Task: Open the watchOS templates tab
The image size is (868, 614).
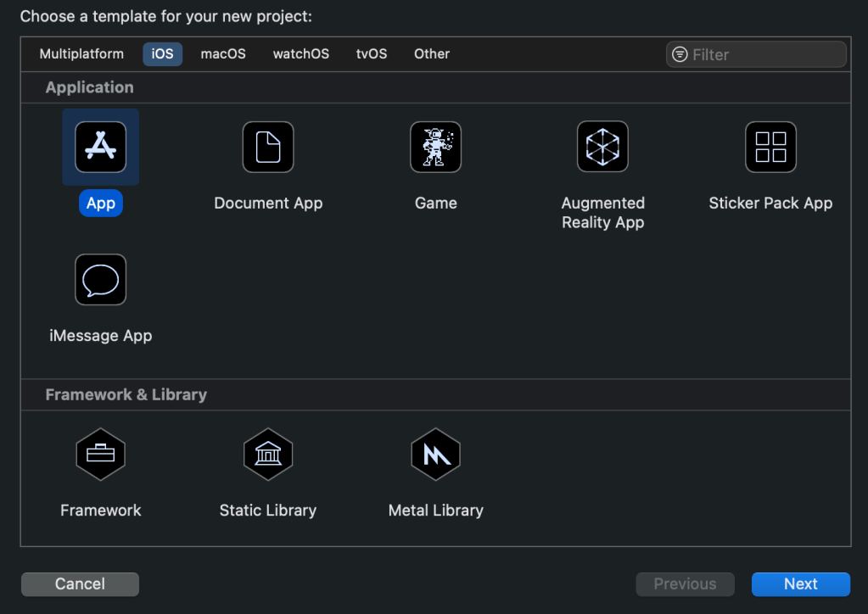Action: (301, 53)
